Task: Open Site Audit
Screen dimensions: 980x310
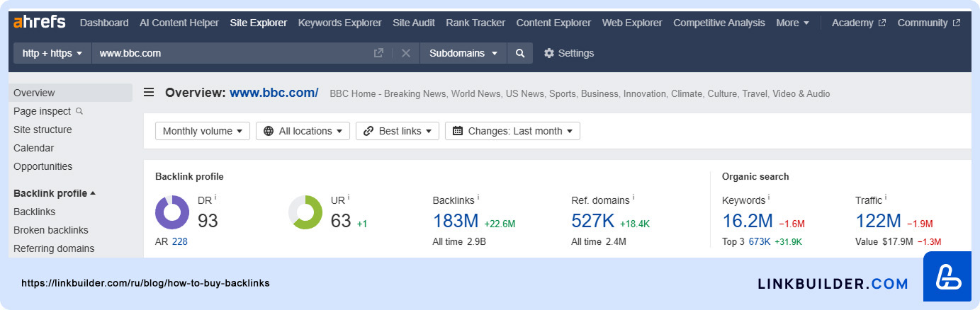Action: click(414, 23)
